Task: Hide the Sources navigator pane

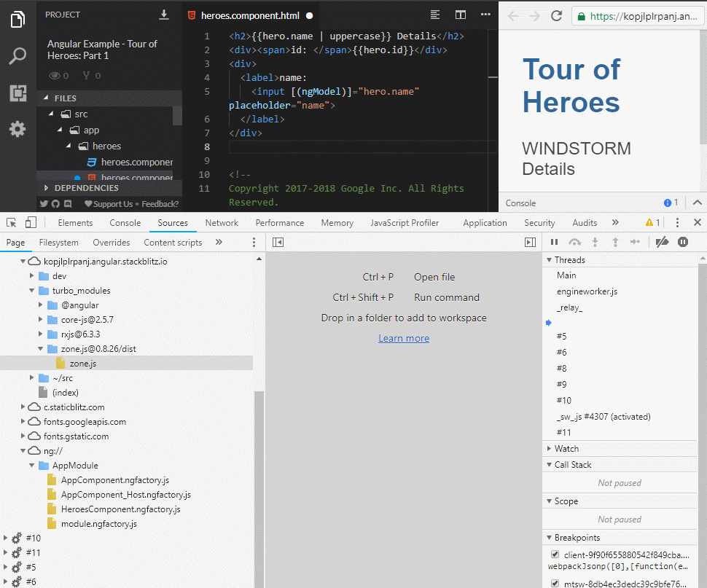Action: click(278, 243)
